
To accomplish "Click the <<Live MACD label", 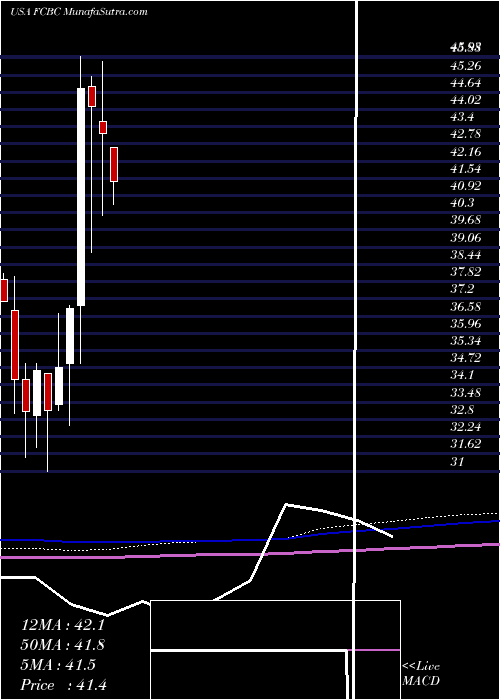I will 421,673.
